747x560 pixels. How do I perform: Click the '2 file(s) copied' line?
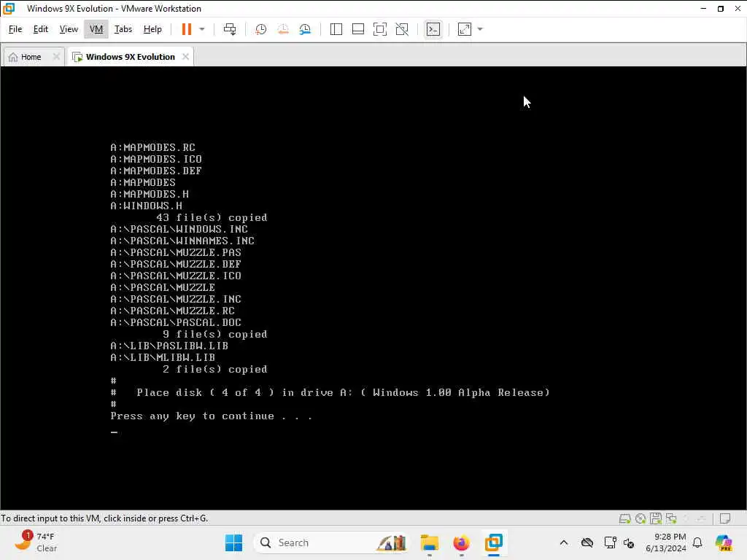[x=215, y=369]
